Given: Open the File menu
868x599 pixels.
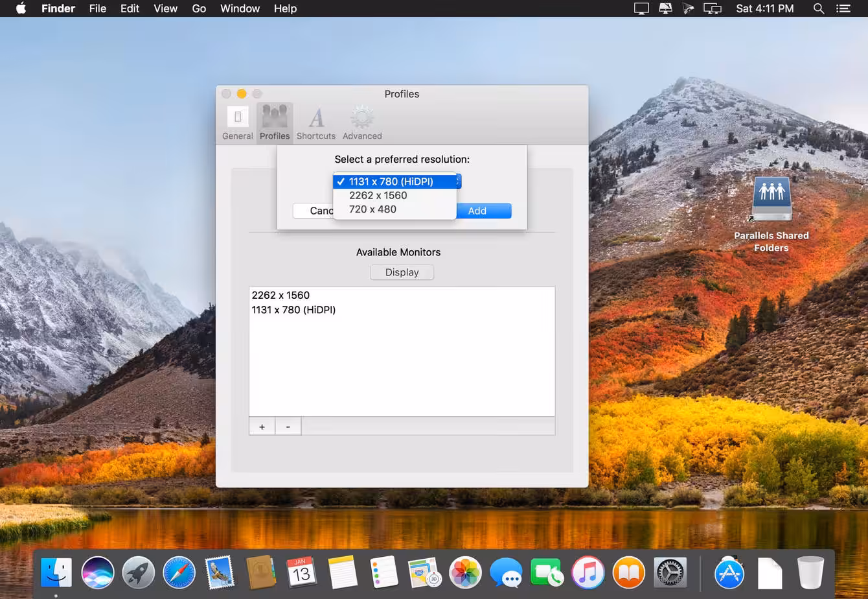Looking at the screenshot, I should [x=98, y=8].
